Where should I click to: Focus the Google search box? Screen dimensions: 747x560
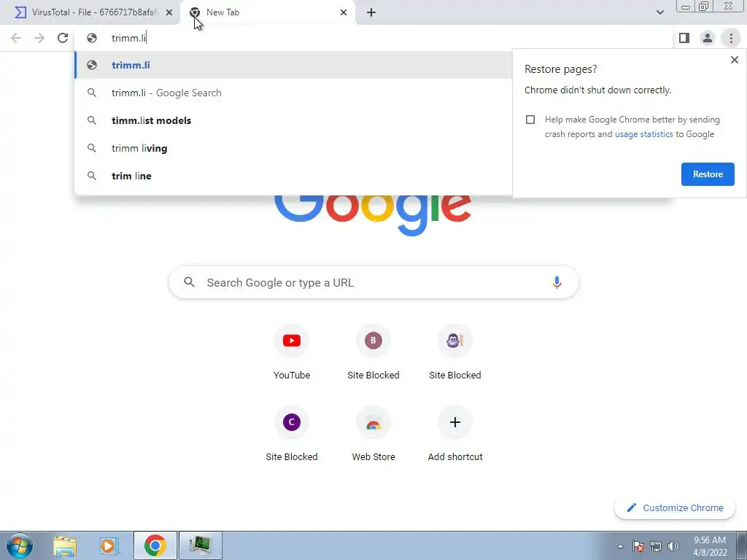pos(373,282)
